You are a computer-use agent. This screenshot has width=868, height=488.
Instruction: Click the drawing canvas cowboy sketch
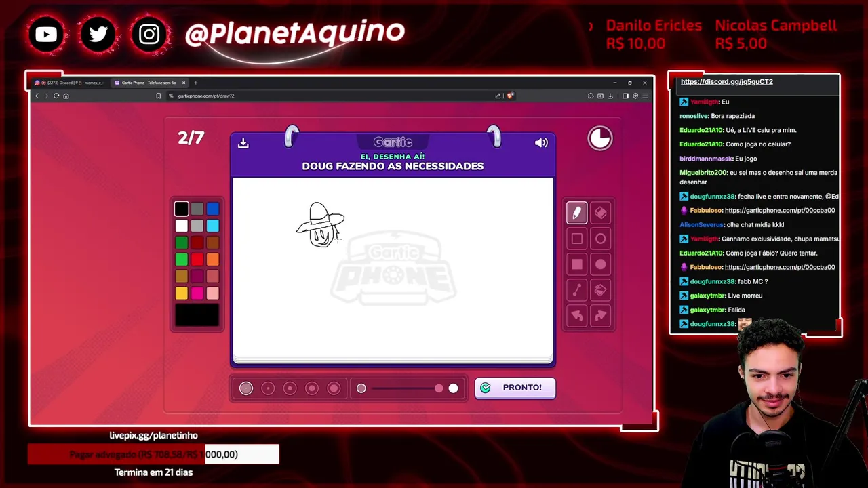tap(321, 225)
